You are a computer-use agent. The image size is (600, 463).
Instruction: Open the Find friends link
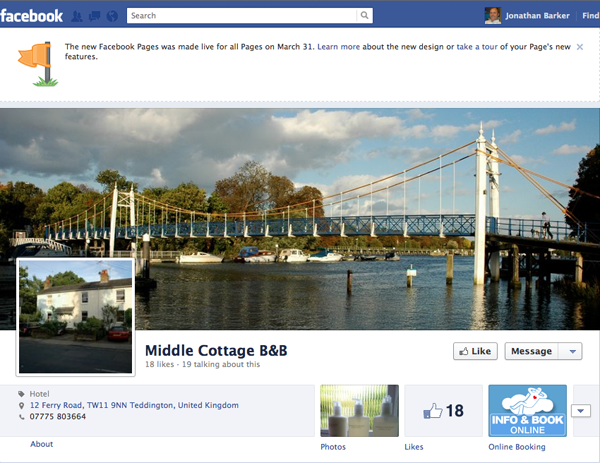(x=591, y=16)
